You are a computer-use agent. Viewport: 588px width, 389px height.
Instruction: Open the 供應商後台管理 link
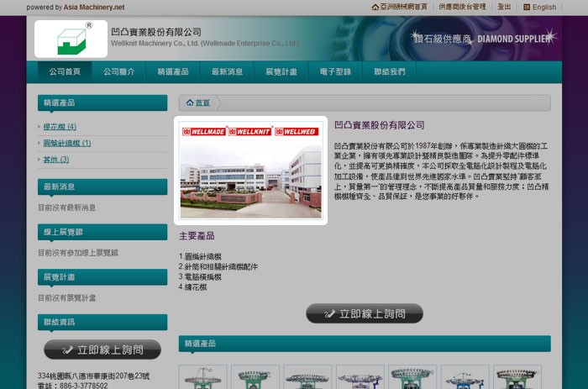click(x=462, y=7)
